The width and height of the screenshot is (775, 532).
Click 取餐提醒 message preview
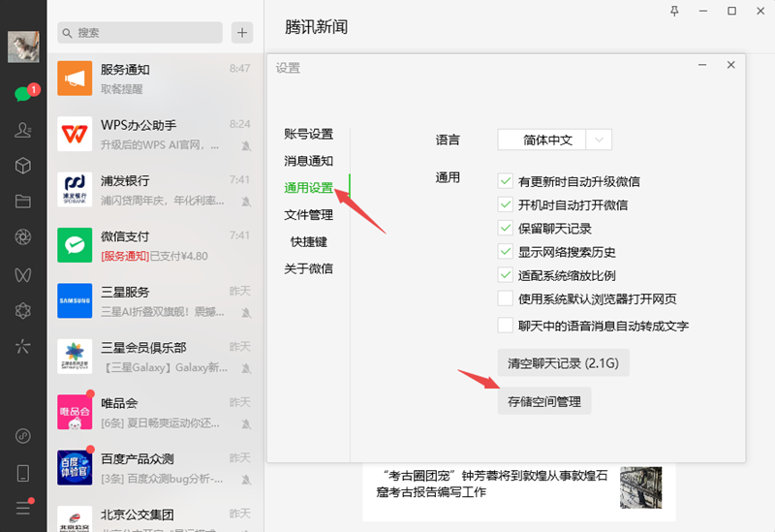(x=122, y=89)
